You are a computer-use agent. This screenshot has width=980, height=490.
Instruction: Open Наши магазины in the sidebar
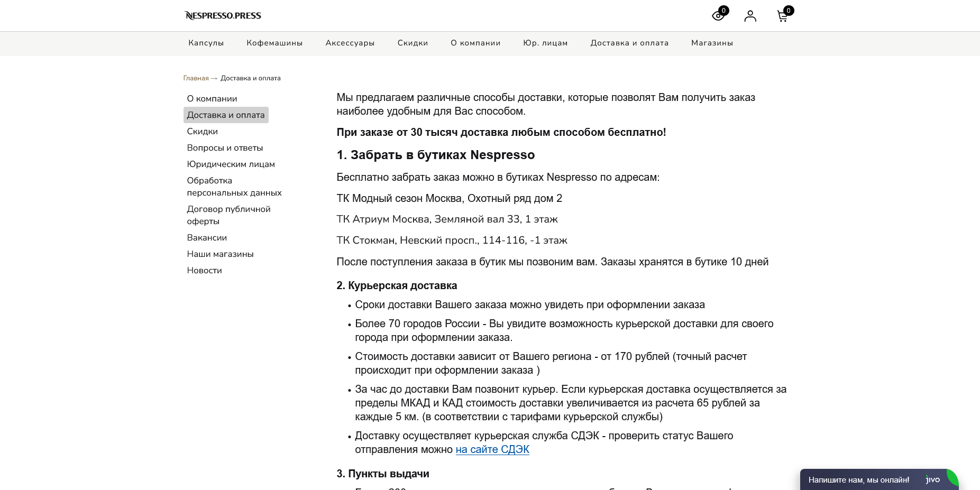[220, 254]
